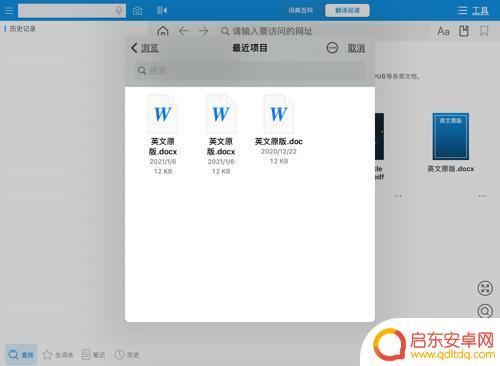Open the blue 英文原版 book cover in the background library
This screenshot has width=500, height=366.
(451, 136)
